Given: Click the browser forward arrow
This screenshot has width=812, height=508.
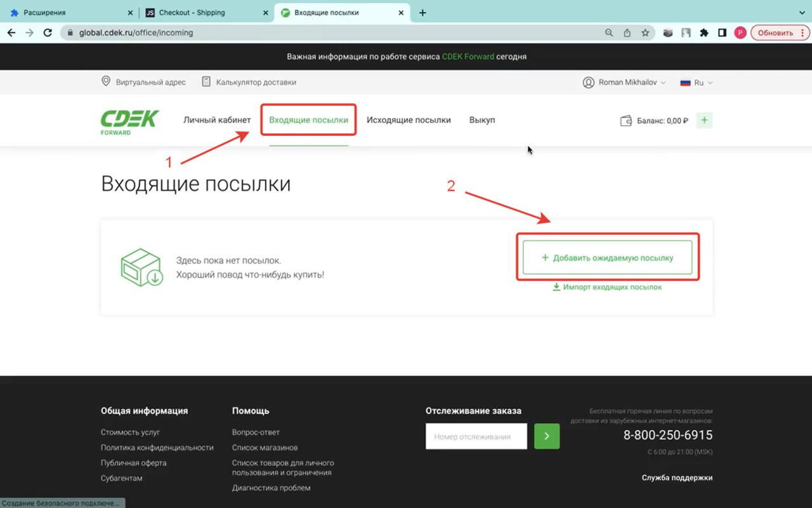Looking at the screenshot, I should [x=29, y=32].
